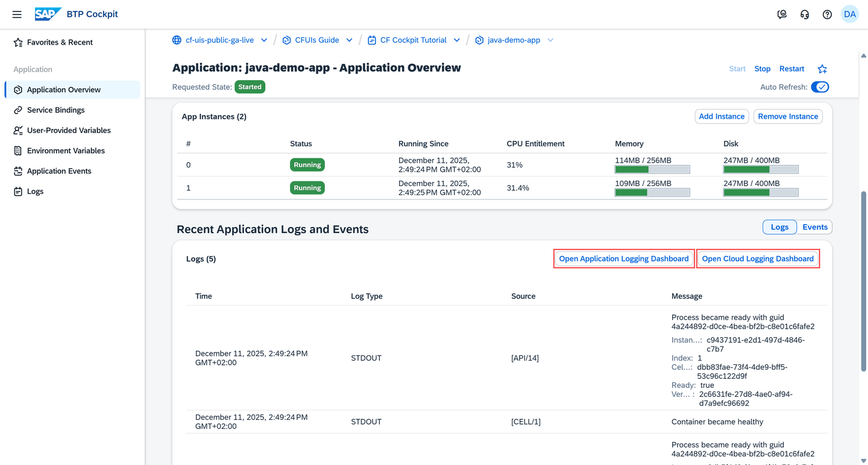This screenshot has height=465, width=868.
Task: Click the Add Instance button
Action: [x=722, y=116]
